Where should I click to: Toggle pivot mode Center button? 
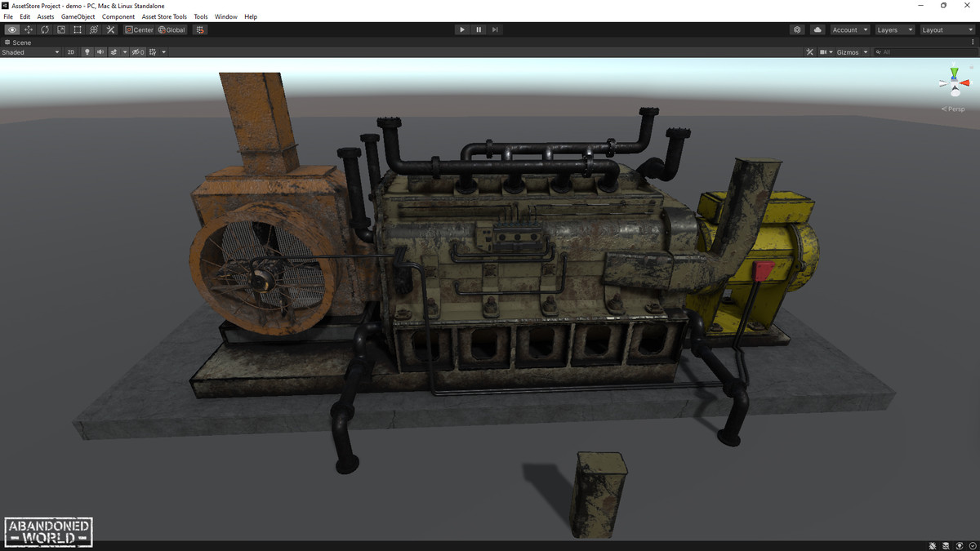[139, 29]
